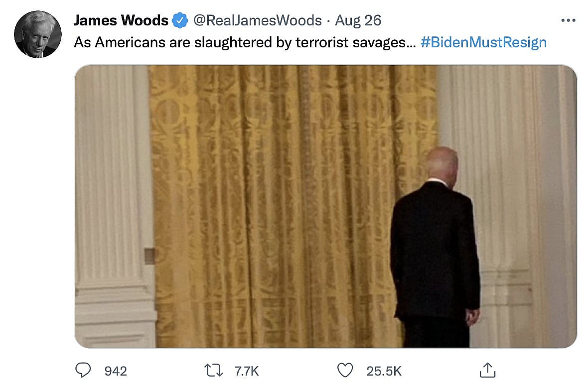Click the tweet text about Americans
588x389 pixels.
point(245,42)
